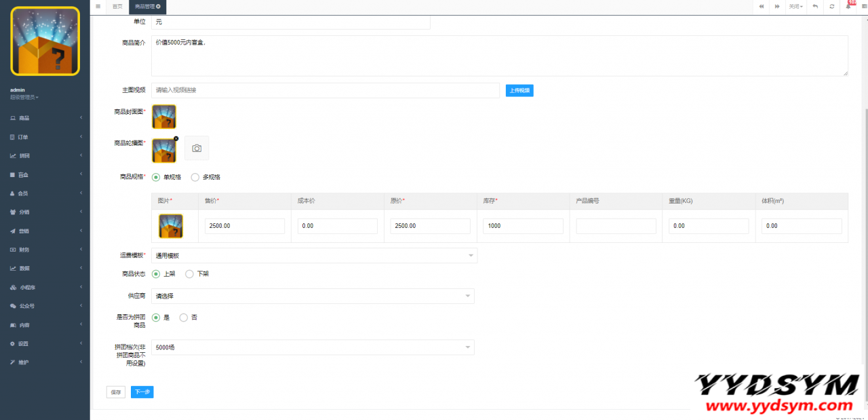Choose 否 for 是否为拼团商品
Image resolution: width=868 pixels, height=420 pixels.
(184, 317)
